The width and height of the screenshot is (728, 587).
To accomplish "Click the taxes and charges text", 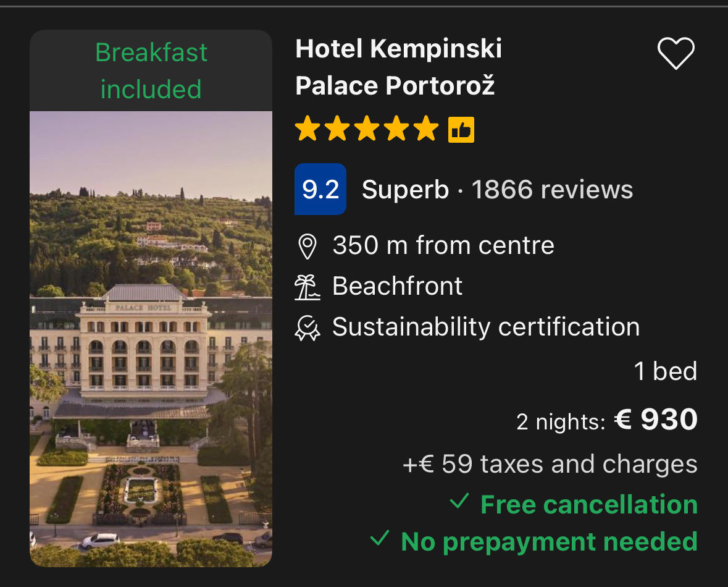I will [550, 464].
